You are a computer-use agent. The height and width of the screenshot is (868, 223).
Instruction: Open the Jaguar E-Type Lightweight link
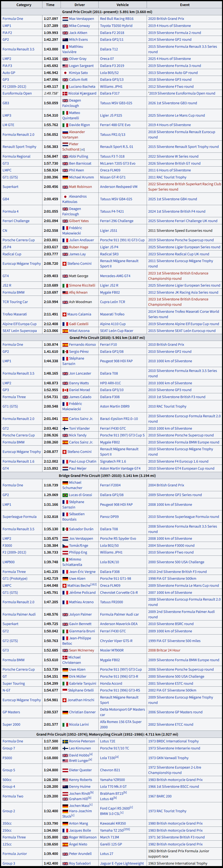click(x=122, y=864)
